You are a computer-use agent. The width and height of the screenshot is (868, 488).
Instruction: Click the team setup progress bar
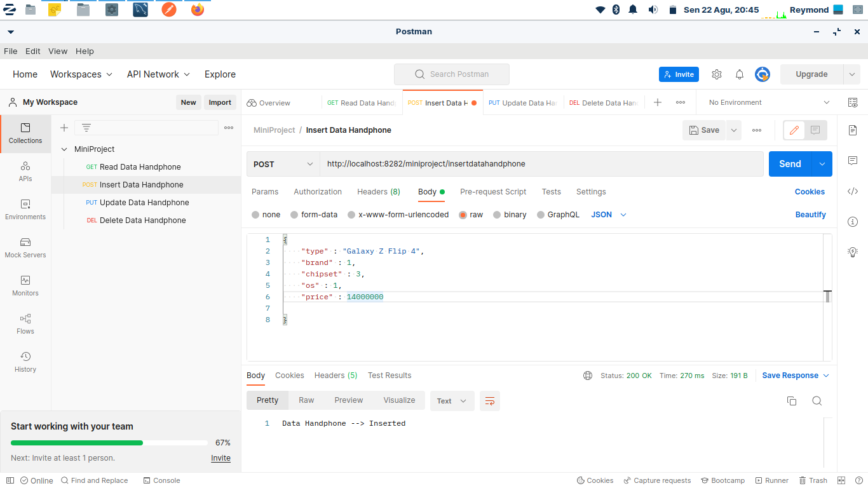109,443
